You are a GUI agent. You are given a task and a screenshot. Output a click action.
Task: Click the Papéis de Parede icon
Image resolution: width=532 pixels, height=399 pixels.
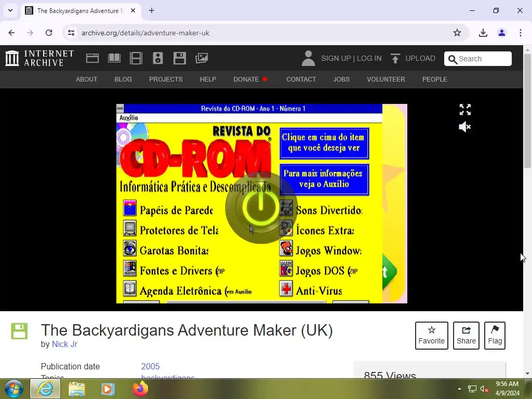click(x=130, y=208)
